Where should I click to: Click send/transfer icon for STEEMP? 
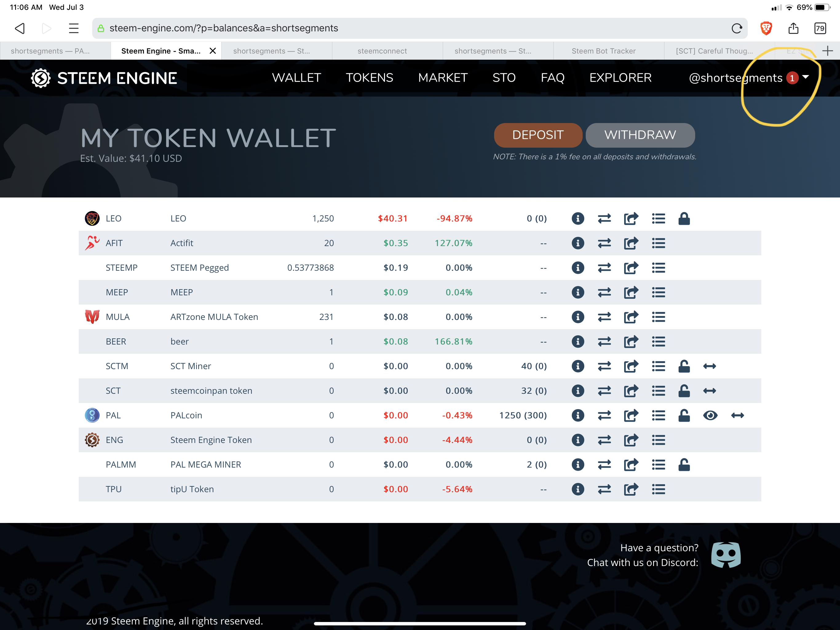[x=631, y=268]
